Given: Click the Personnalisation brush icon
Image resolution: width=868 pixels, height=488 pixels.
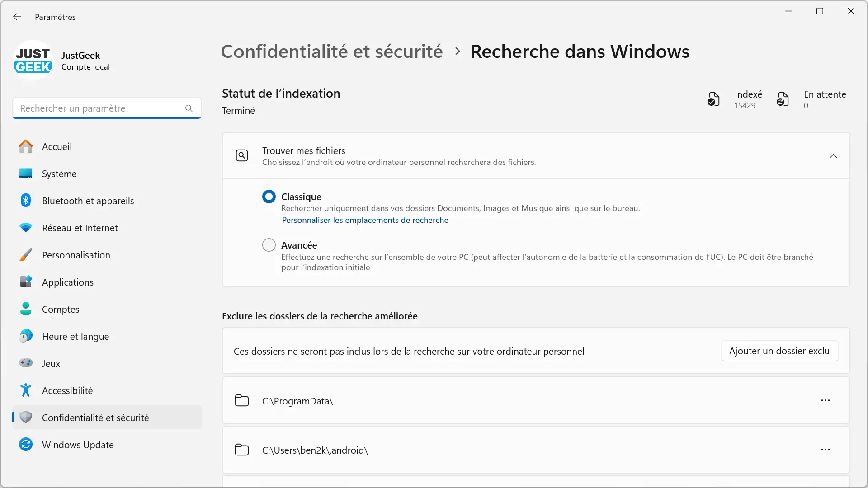Looking at the screenshot, I should pyautogui.click(x=26, y=255).
